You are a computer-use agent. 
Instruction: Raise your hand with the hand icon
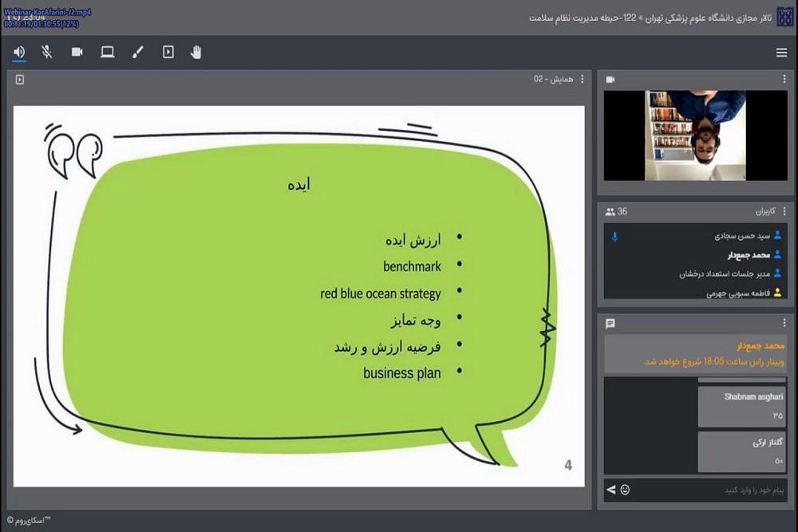(x=196, y=52)
